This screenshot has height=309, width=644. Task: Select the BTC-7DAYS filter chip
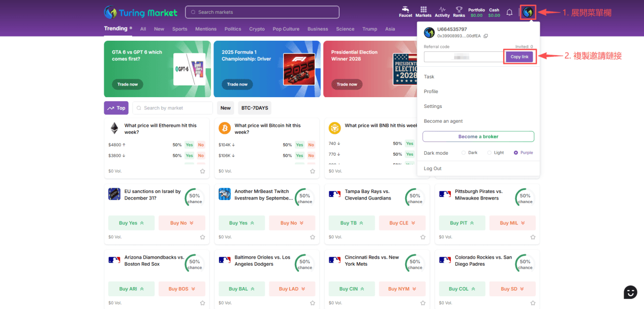pos(255,108)
